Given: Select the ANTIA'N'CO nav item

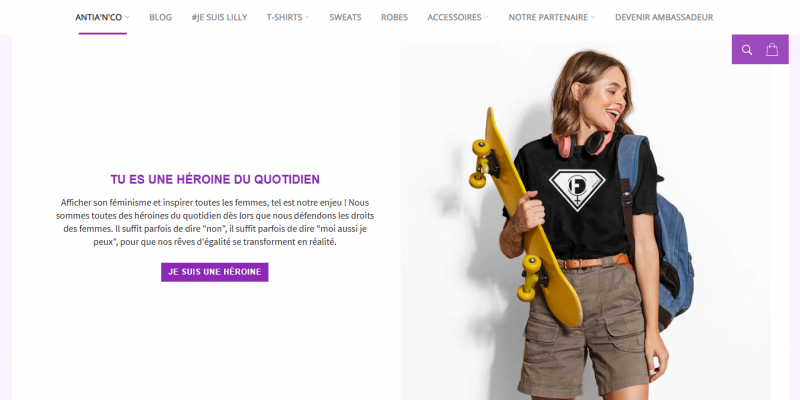Looking at the screenshot, I should (x=98, y=17).
